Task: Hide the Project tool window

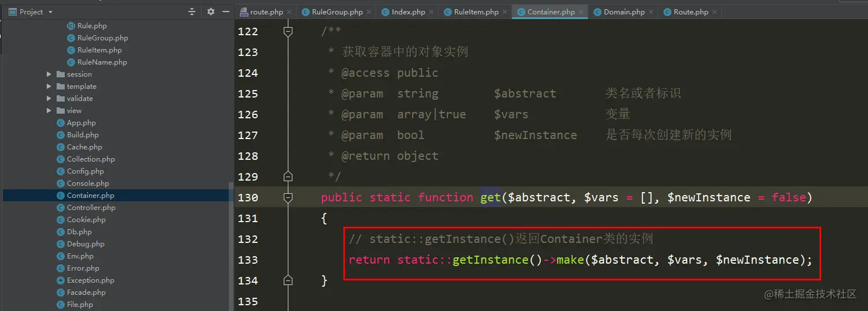Action: coord(225,12)
